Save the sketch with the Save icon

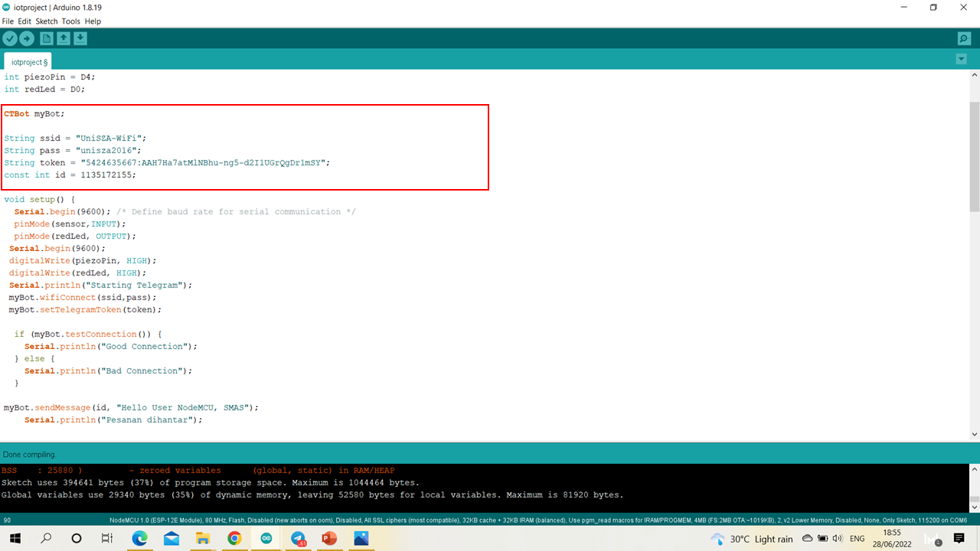[x=80, y=38]
